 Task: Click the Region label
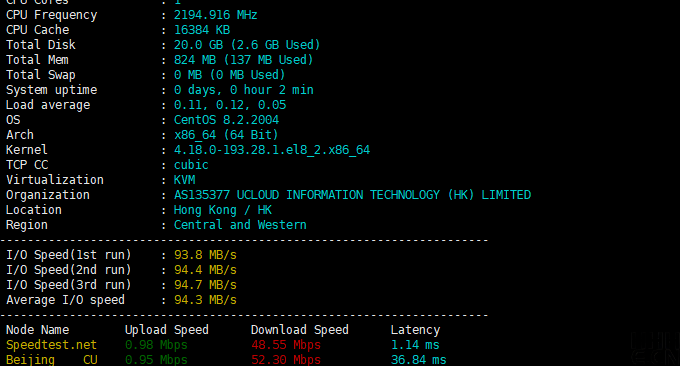(27, 225)
